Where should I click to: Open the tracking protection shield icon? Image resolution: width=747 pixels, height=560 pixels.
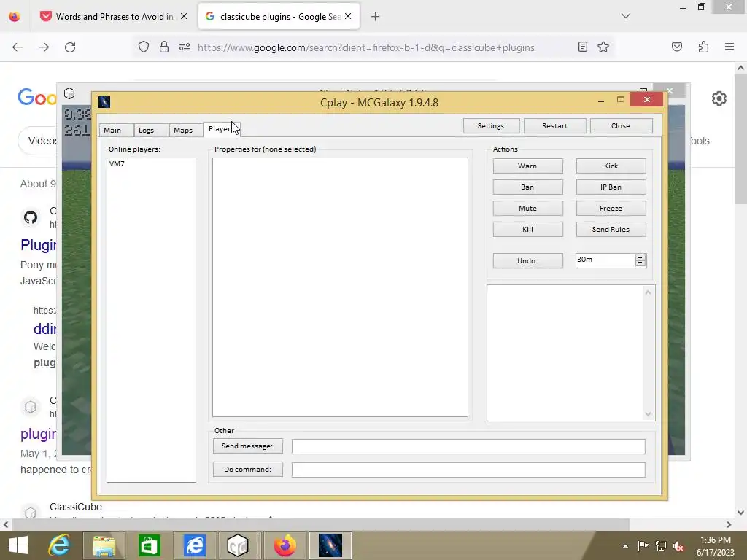[x=144, y=47]
